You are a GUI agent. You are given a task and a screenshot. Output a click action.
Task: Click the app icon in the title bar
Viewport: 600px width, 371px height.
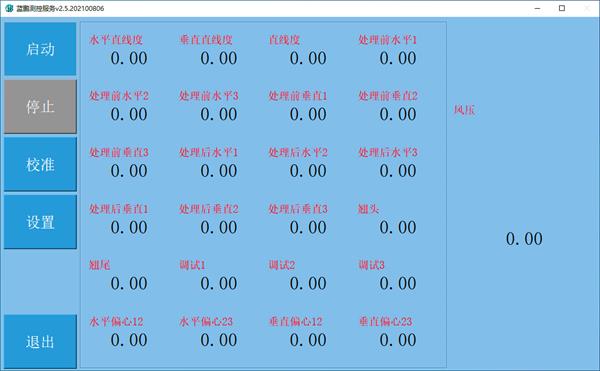(x=9, y=8)
